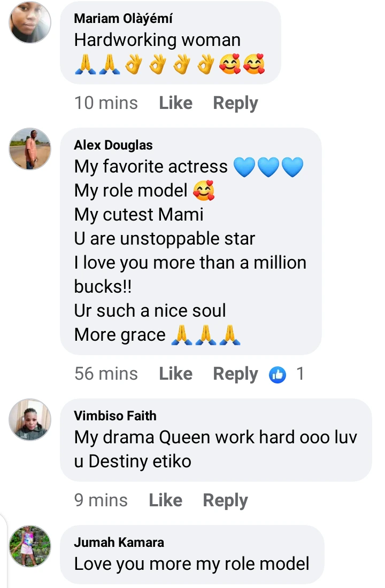The width and height of the screenshot is (385, 588).
Task: Reply to Vimbiso Faith's comment
Action: tap(225, 500)
